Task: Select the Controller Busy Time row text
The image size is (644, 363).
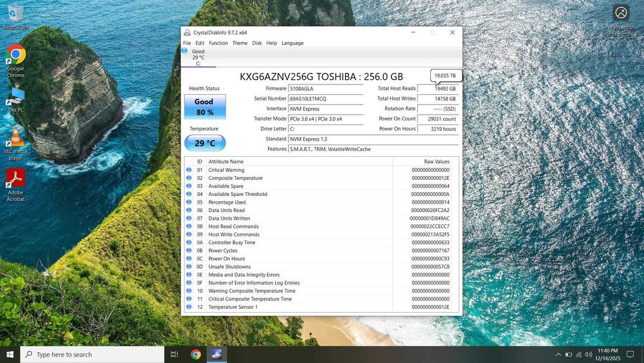Action: 232,242
